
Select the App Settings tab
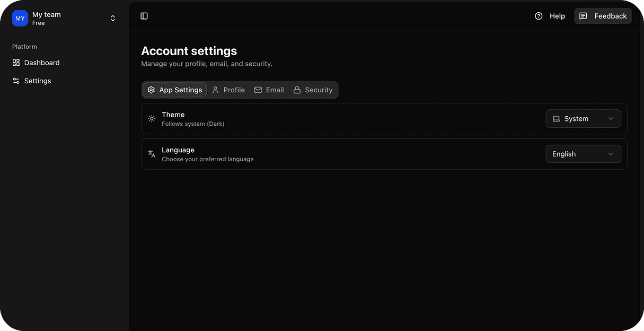pyautogui.click(x=174, y=90)
